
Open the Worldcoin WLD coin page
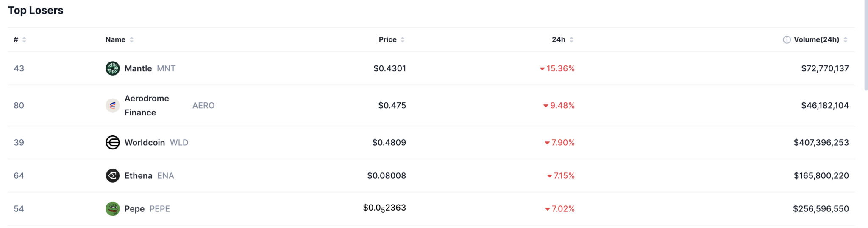pos(156,142)
